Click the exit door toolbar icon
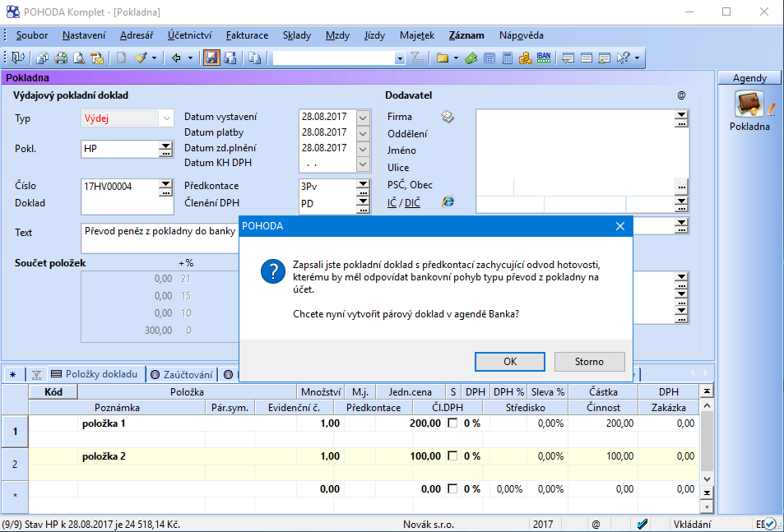The height and width of the screenshot is (532, 784). [18, 58]
